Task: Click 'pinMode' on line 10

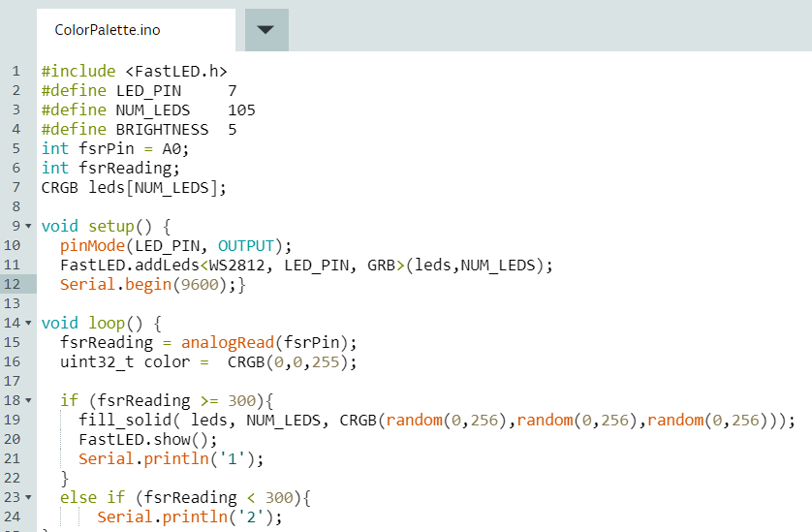Action: pyautogui.click(x=93, y=246)
